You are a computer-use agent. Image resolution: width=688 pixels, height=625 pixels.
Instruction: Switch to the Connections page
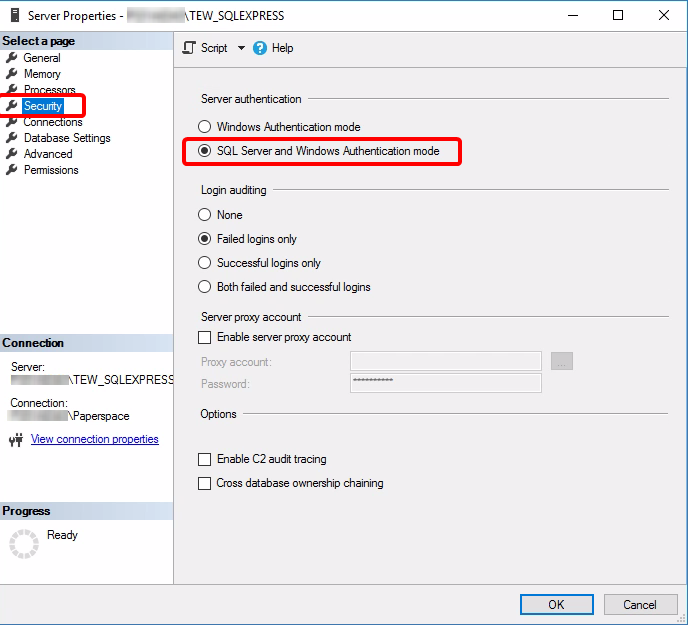click(53, 122)
